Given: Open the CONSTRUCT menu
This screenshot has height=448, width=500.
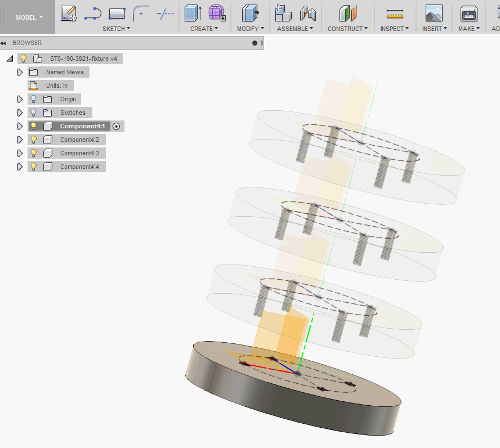Looking at the screenshot, I should 347,29.
